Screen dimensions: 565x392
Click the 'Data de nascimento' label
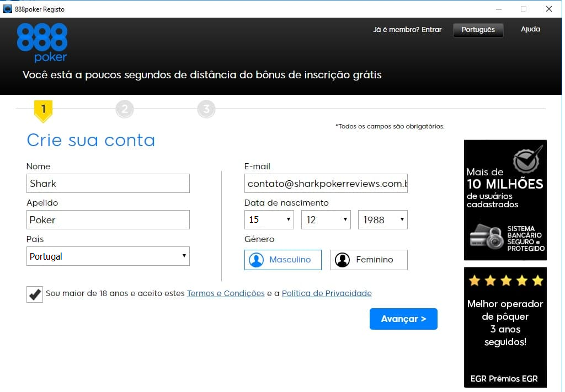pyautogui.click(x=286, y=203)
